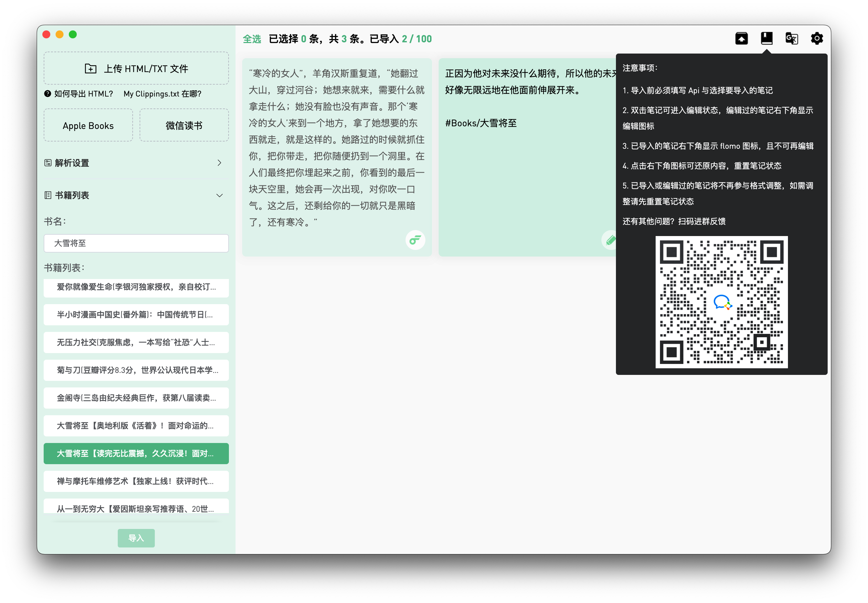Viewport: 868px width, 603px height.
Task: Click the book notes guide icon
Action: pos(766,39)
